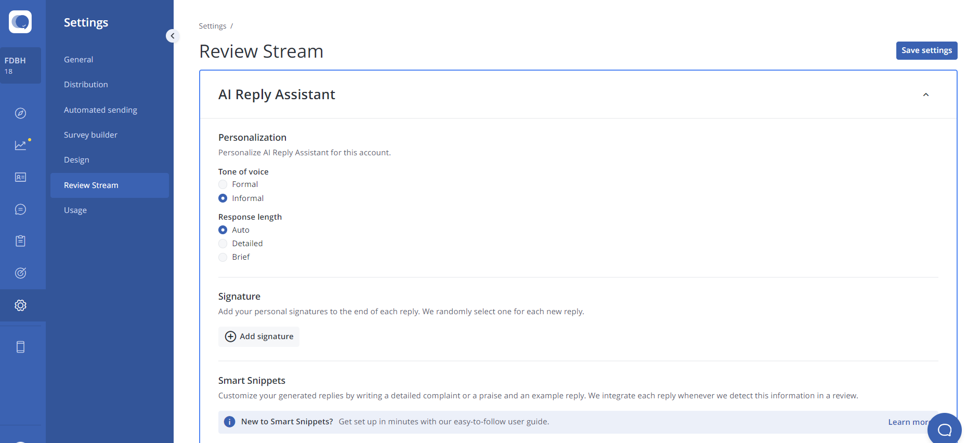Open Survey builder settings

click(90, 135)
